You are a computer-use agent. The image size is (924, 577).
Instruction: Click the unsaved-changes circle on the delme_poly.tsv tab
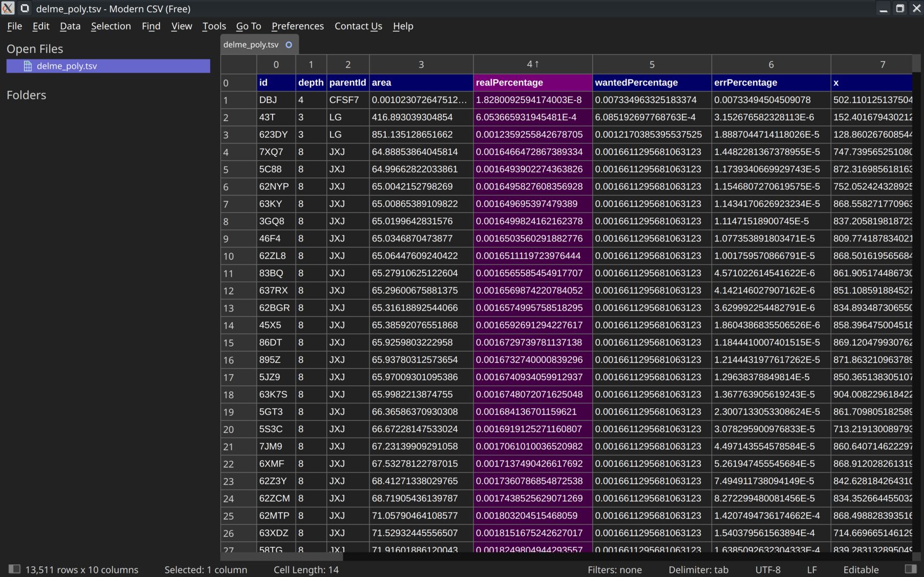[289, 45]
